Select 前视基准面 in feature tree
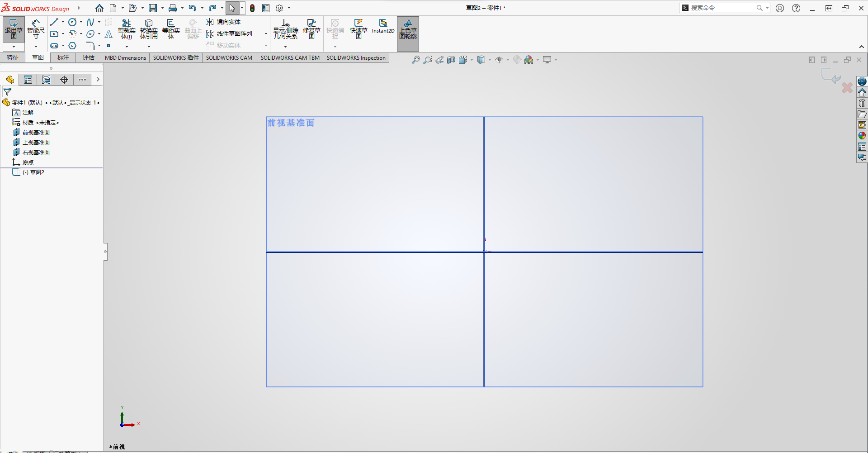This screenshot has height=453, width=868. [36, 133]
